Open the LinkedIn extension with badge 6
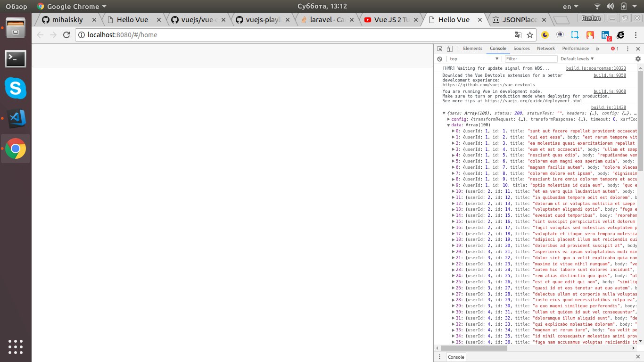 [606, 36]
